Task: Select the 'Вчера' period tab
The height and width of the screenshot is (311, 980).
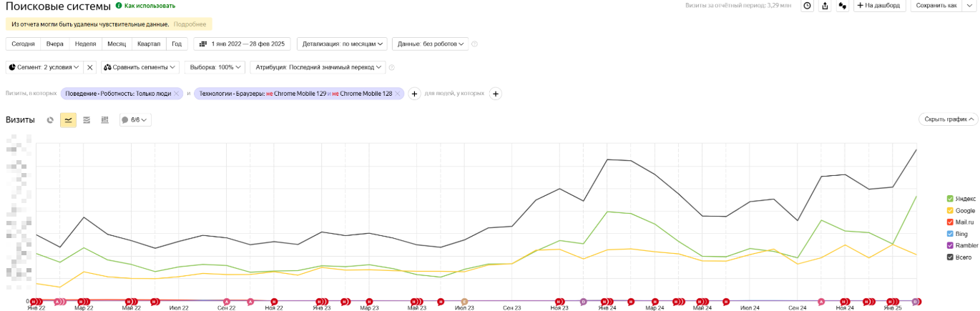Action: tap(55, 44)
